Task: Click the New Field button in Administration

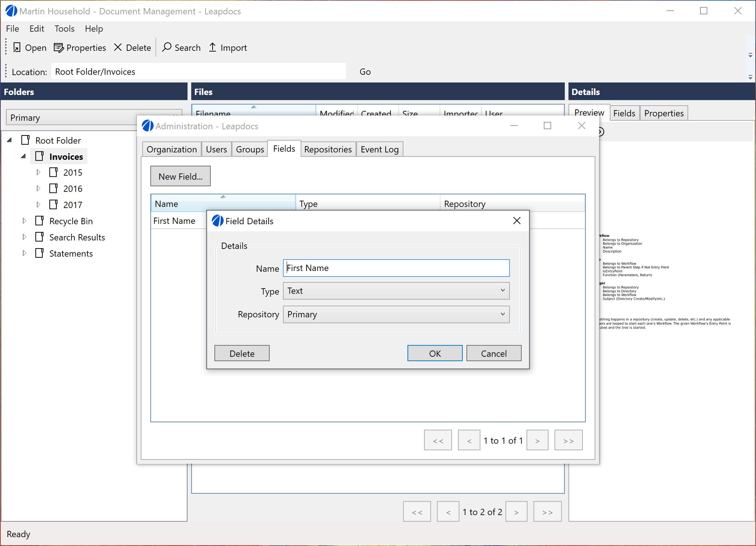Action: click(181, 176)
